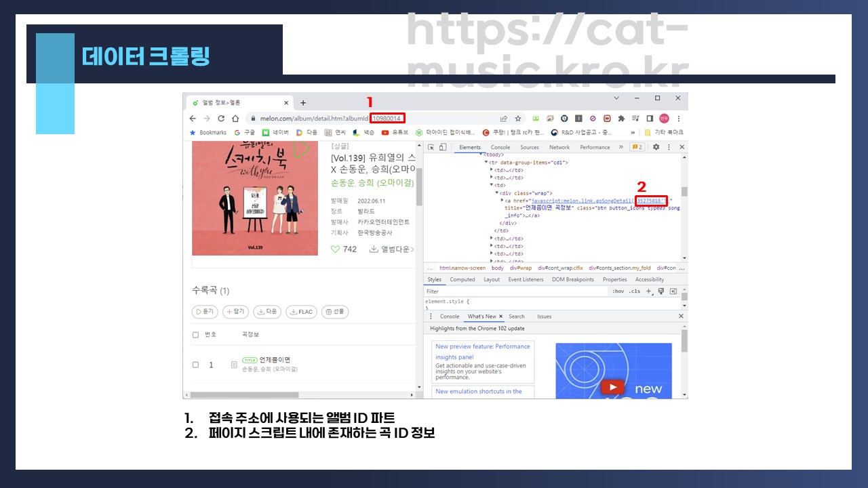Click the 담기 add button

click(x=235, y=312)
